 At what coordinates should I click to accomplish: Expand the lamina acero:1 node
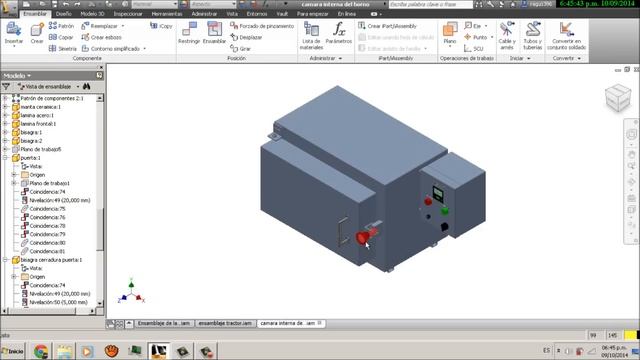pyautogui.click(x=5, y=116)
